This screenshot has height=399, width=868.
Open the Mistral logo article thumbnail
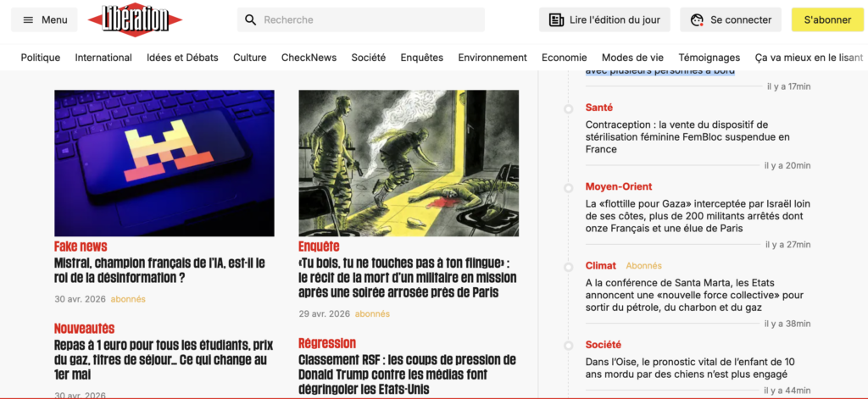coord(164,163)
